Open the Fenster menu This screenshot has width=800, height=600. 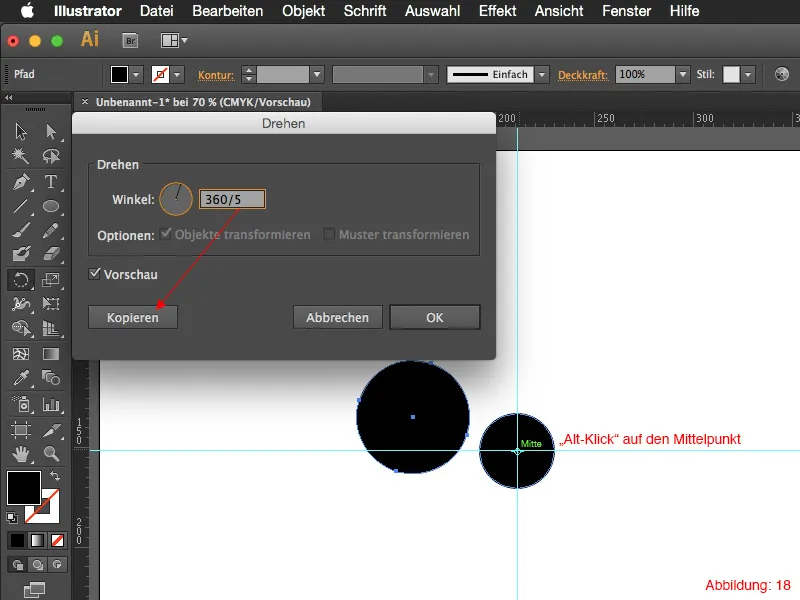(x=627, y=11)
